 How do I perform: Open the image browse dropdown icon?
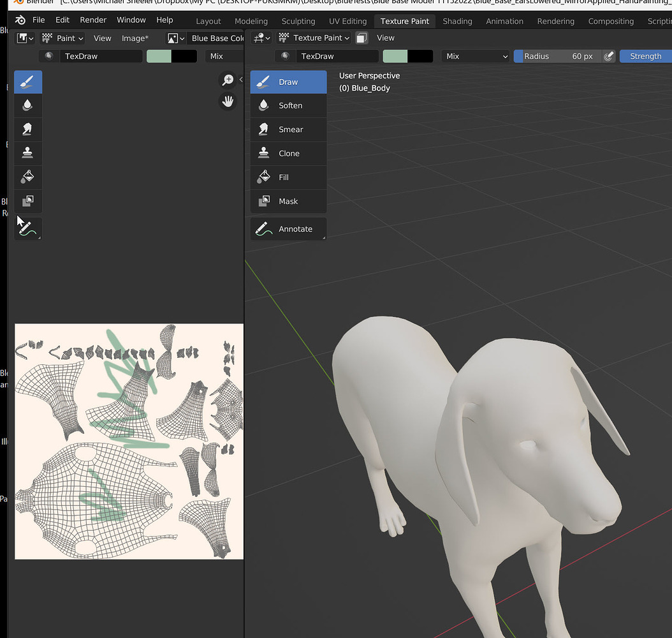coord(176,38)
